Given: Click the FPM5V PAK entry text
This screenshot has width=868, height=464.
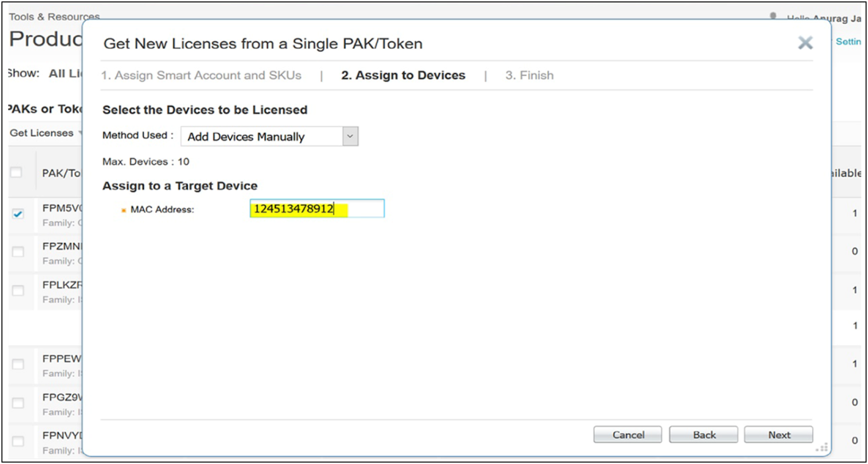Looking at the screenshot, I should 62,208.
